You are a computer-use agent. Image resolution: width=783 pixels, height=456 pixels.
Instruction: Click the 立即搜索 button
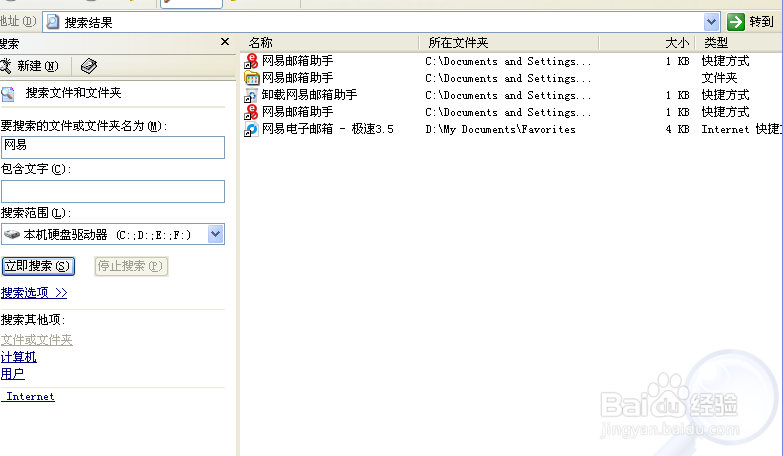[38, 266]
